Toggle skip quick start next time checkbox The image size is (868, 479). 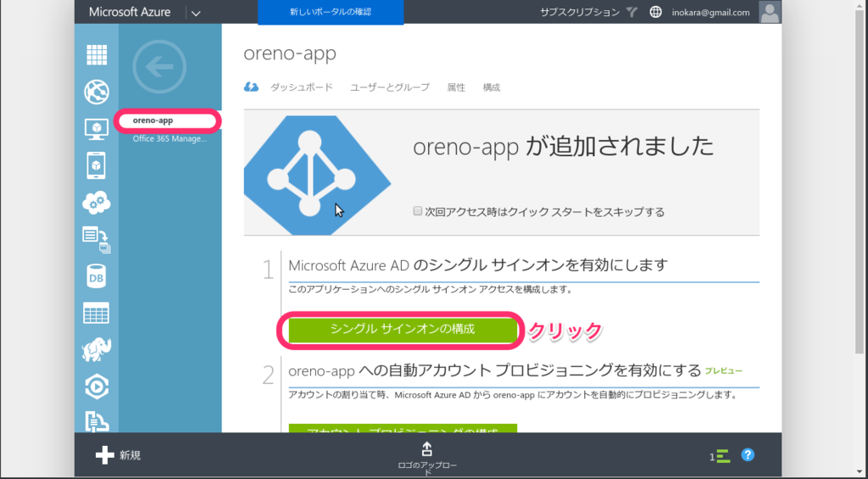pyautogui.click(x=418, y=211)
